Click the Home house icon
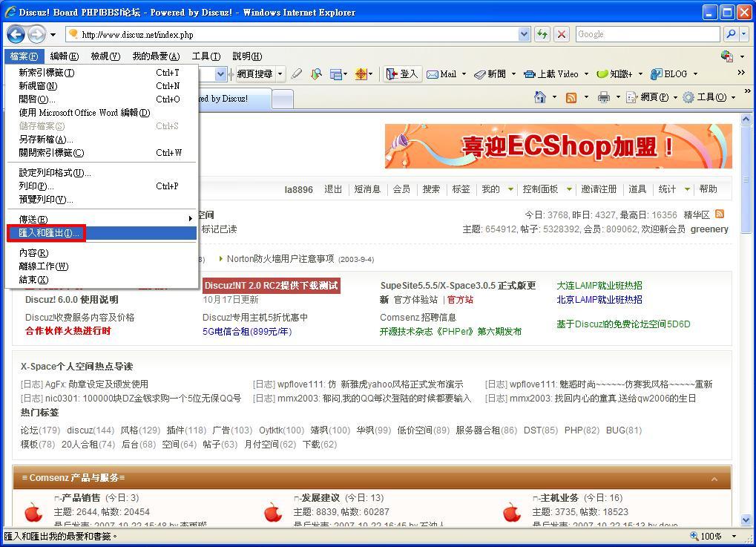The image size is (756, 547). pos(540,97)
